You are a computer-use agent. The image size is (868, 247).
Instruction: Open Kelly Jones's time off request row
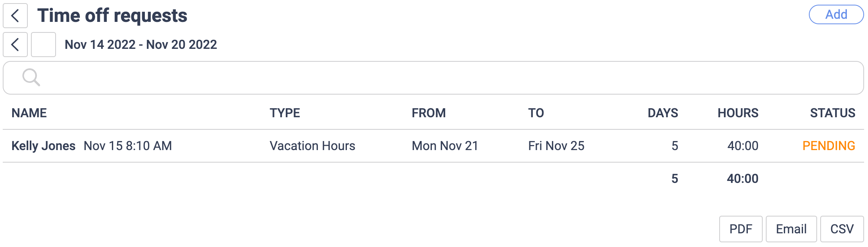click(x=43, y=145)
